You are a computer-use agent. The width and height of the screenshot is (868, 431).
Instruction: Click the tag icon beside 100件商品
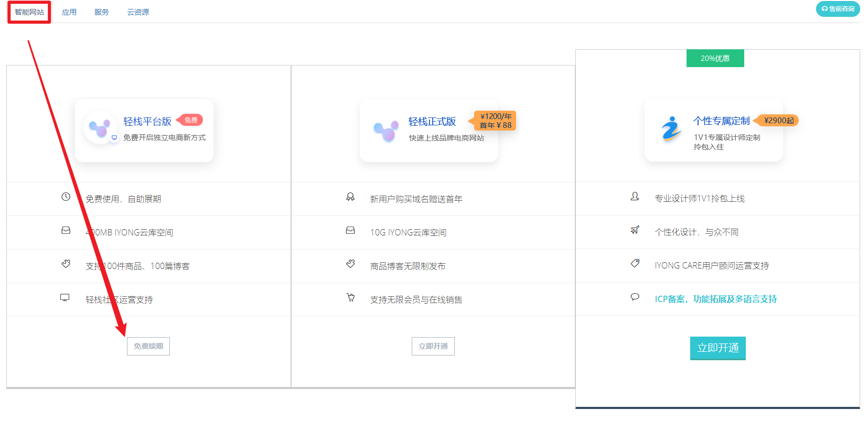66,264
